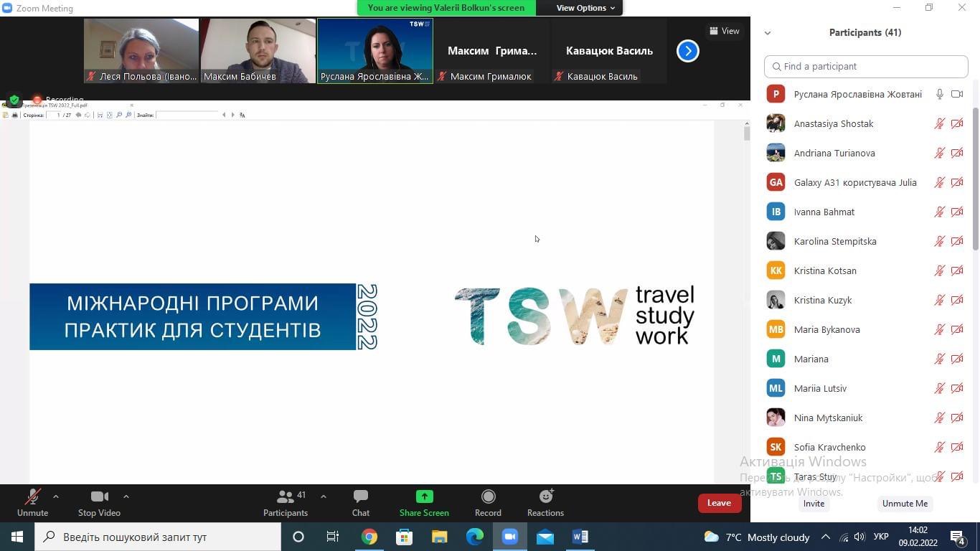Open Google Chrome from the taskbar
This screenshot has height=551, width=980.
369,537
